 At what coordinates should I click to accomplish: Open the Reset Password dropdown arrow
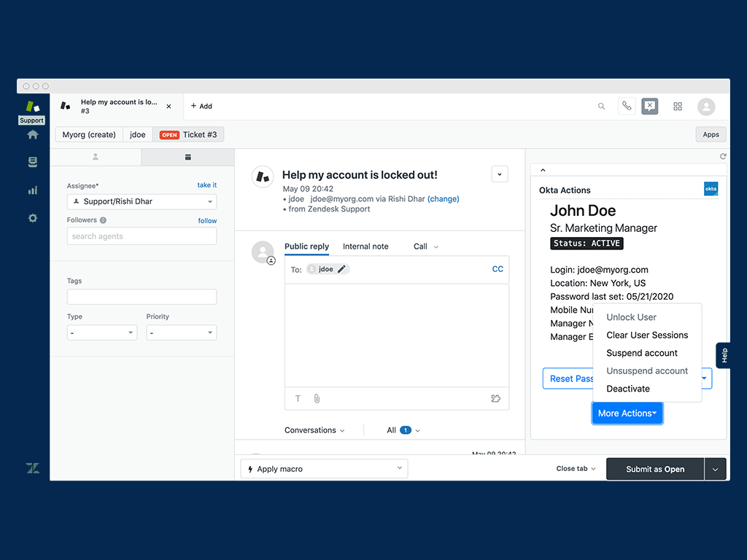(x=705, y=378)
